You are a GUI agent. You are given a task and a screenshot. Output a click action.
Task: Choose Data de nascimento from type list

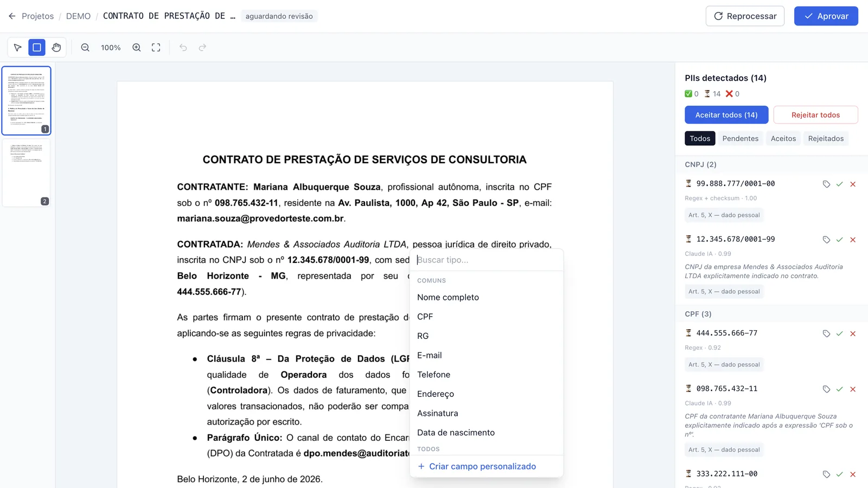point(486,433)
